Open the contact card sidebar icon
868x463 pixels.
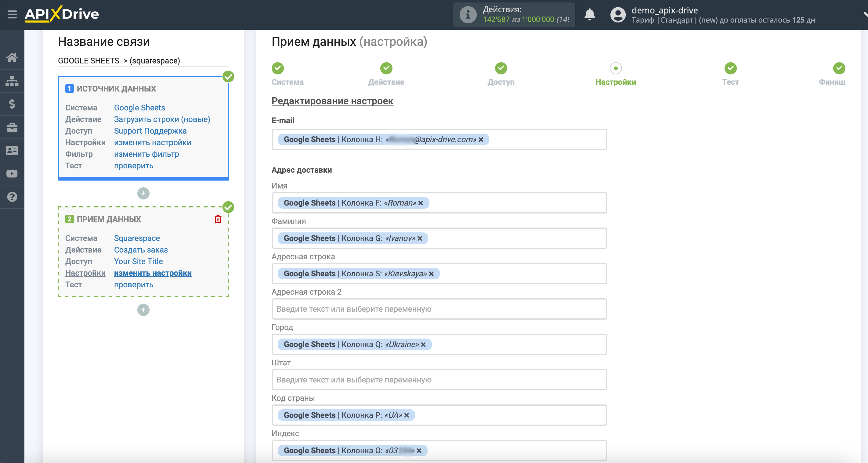click(12, 150)
